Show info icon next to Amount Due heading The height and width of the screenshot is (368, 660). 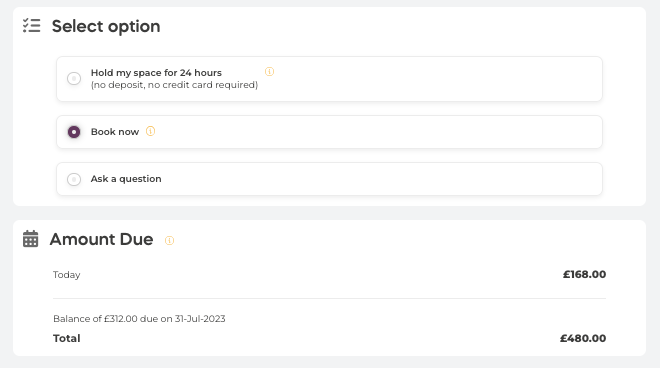[169, 240]
